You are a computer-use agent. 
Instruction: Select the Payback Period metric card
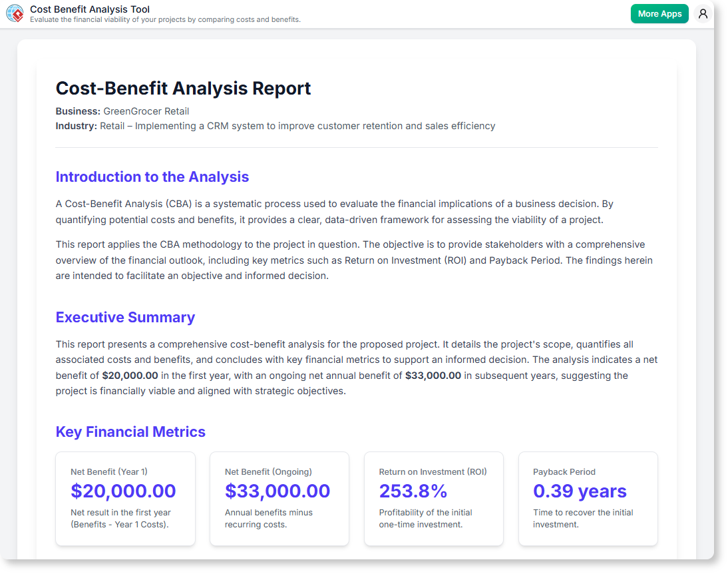(588, 498)
